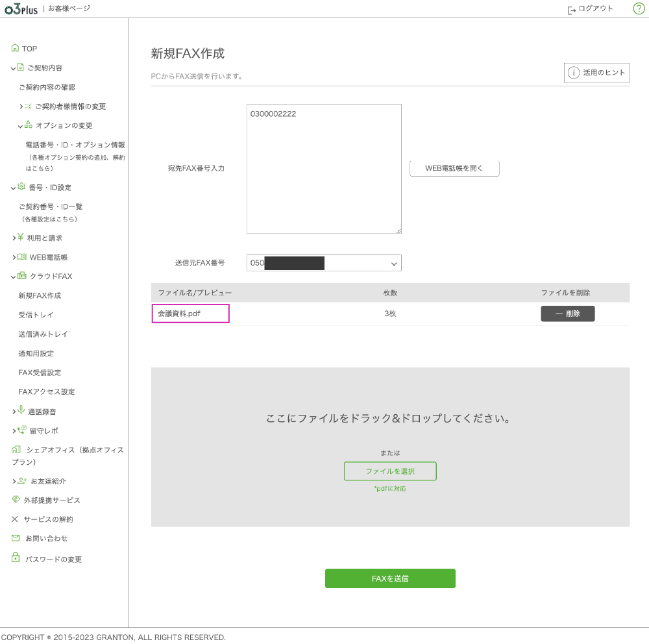Click the FAXを送信 button

coord(390,578)
